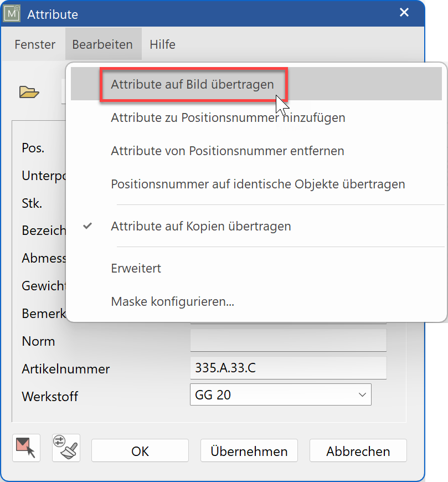Click the Abbrechen button
Viewport: 448px width, 482px height.
[x=358, y=451]
